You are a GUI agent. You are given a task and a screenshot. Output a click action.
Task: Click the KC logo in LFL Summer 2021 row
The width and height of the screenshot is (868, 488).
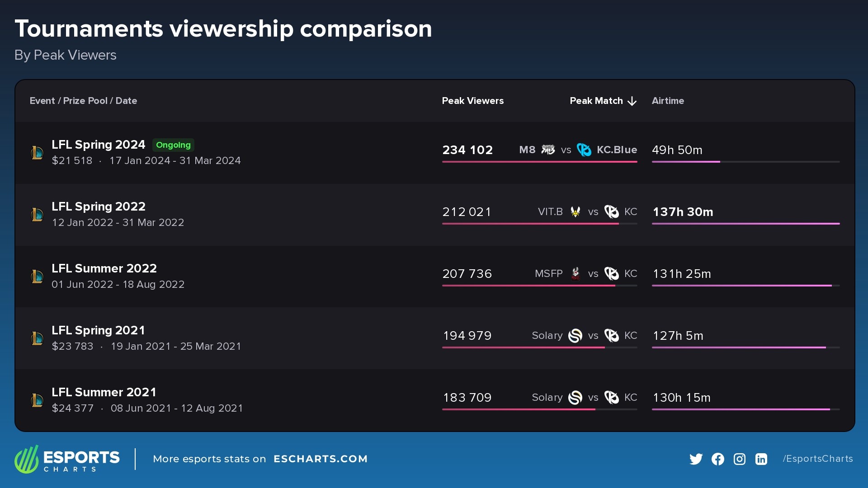click(612, 397)
